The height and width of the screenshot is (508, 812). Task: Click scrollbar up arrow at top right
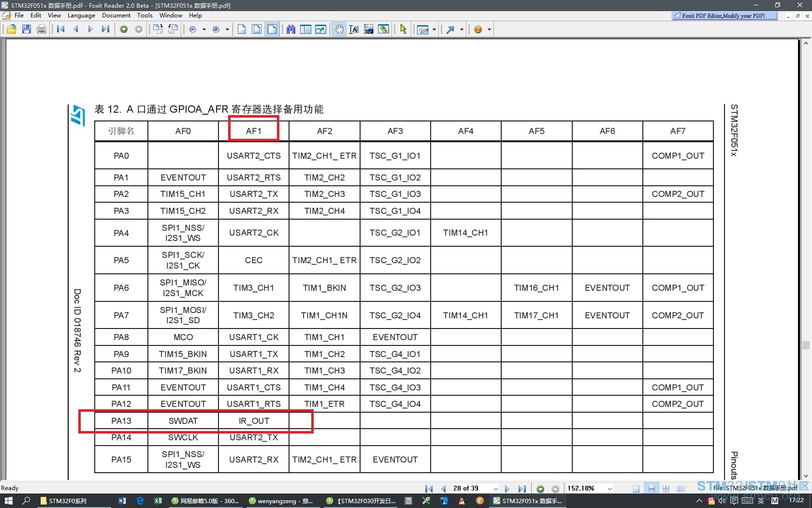pos(806,43)
